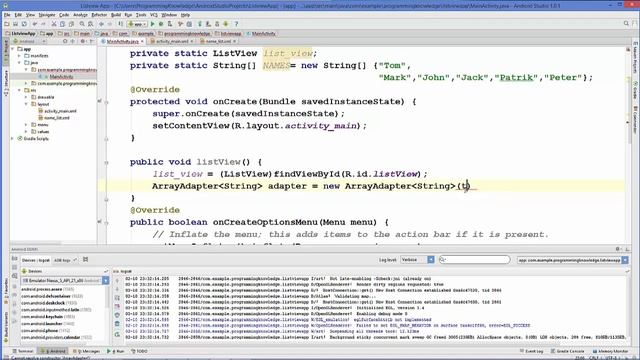
Task: Open the File menu
Action: [x=7, y=15]
